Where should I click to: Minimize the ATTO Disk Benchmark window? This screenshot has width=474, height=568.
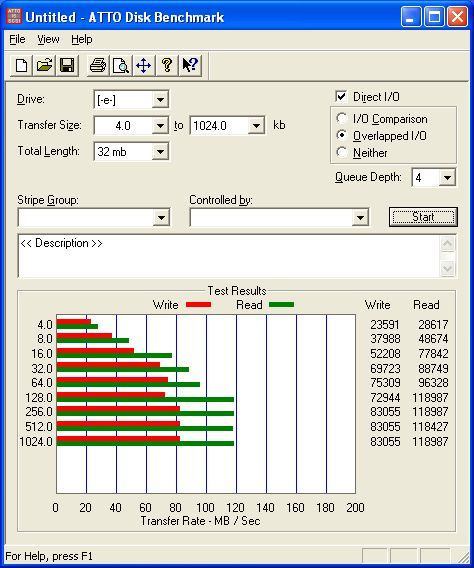click(411, 17)
